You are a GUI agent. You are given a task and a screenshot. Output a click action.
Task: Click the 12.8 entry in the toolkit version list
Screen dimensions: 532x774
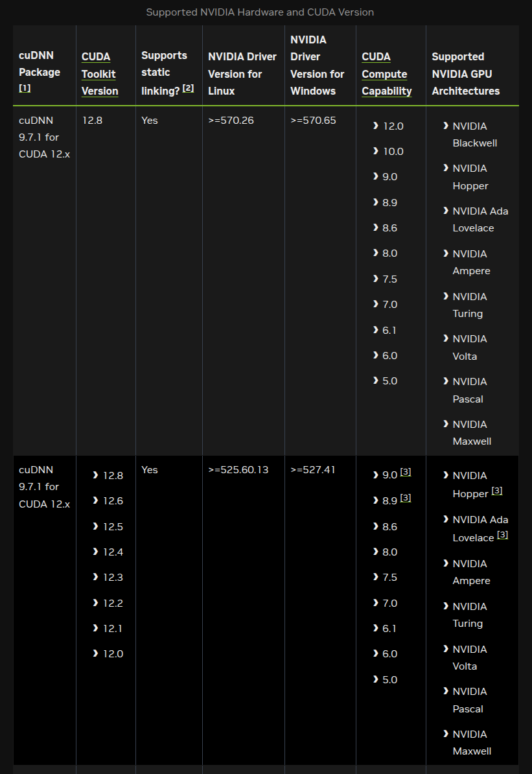[113, 476]
